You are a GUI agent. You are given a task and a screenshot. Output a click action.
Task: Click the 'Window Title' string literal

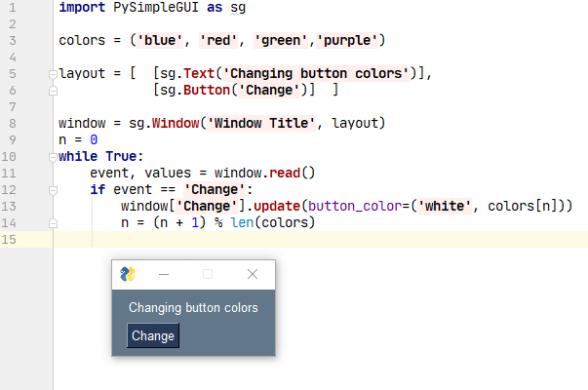(261, 124)
